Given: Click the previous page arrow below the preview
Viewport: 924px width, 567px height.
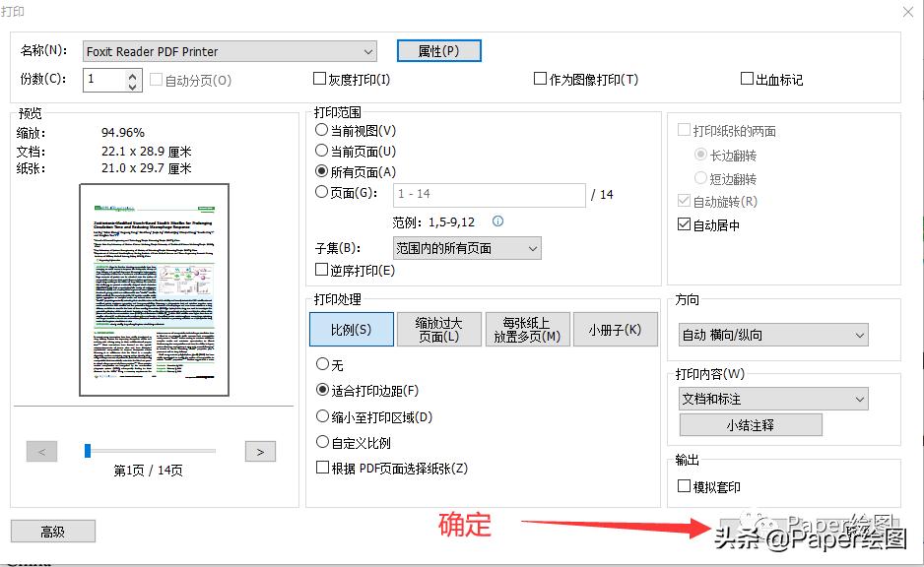Looking at the screenshot, I should 41,450.
